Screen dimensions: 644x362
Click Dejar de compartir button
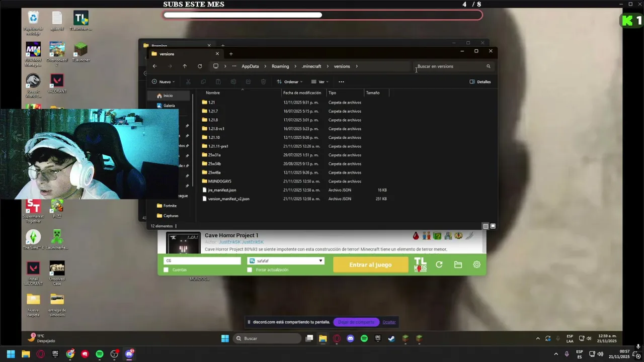pos(356,322)
